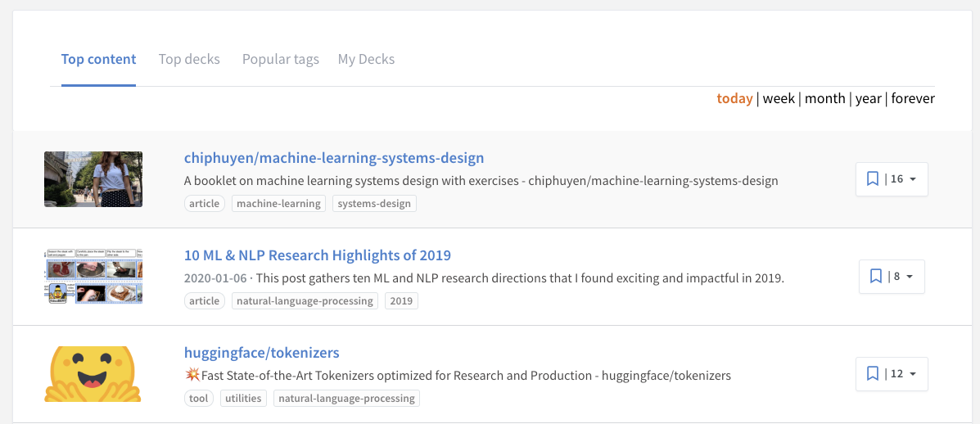Select the booklet on machine learning systems description
980x424 pixels.
tap(481, 181)
